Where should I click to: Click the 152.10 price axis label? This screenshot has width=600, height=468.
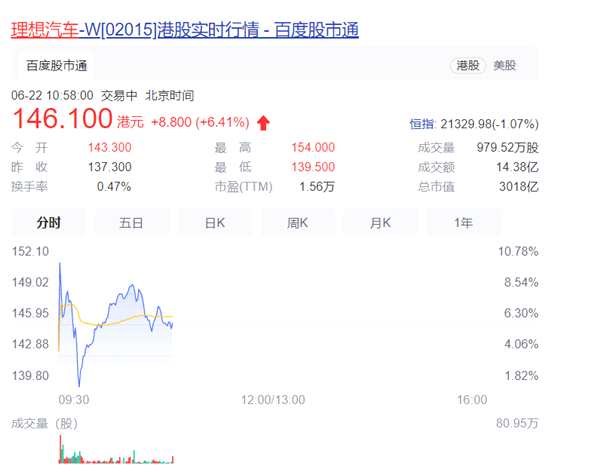point(31,251)
